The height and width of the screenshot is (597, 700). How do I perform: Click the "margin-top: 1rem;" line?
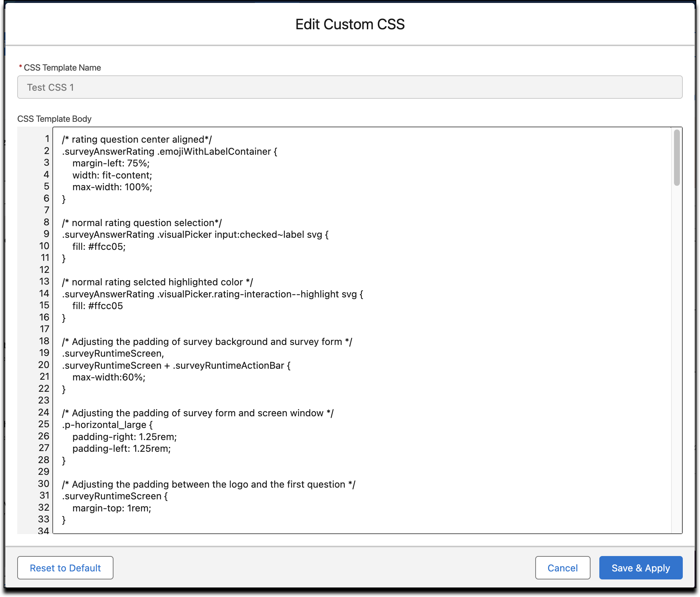pos(112,508)
